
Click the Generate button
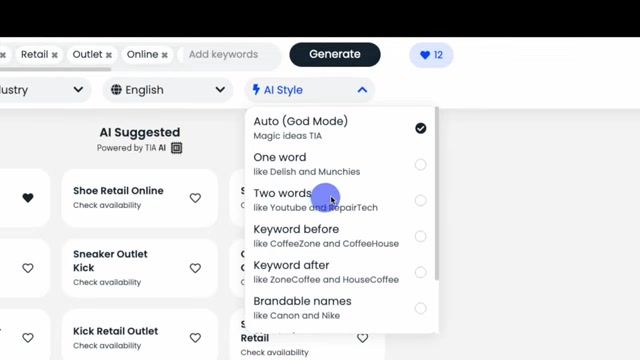click(335, 54)
